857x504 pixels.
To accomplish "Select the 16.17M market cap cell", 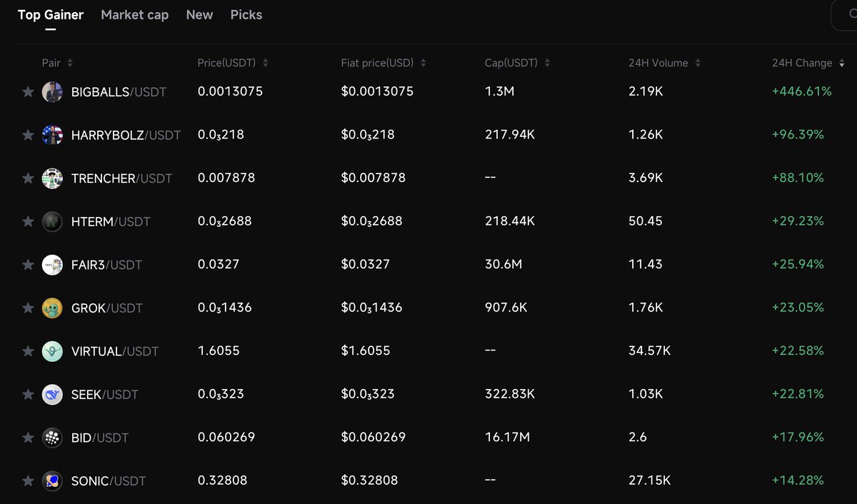I will tap(507, 437).
